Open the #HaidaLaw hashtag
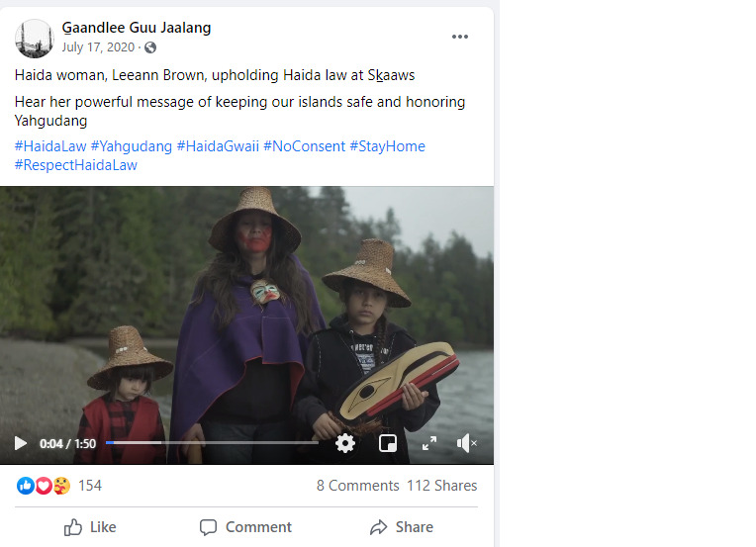The width and height of the screenshot is (756, 547). click(x=50, y=146)
